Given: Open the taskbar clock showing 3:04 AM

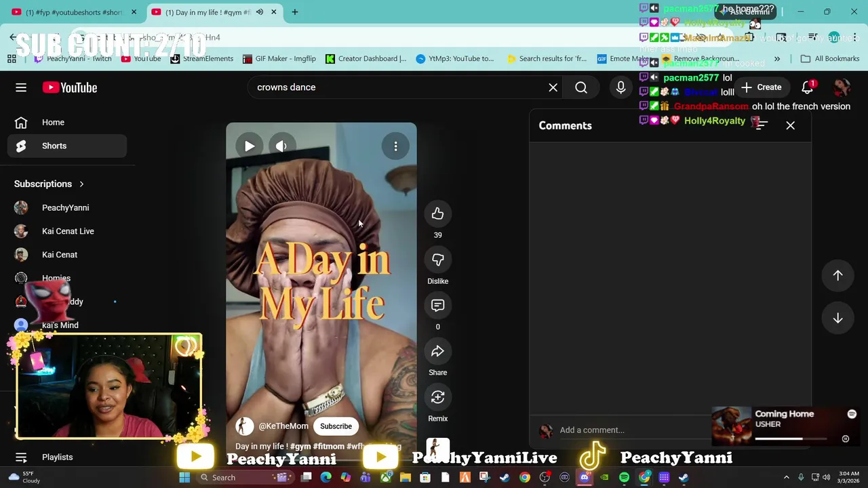Looking at the screenshot, I should pyautogui.click(x=848, y=478).
